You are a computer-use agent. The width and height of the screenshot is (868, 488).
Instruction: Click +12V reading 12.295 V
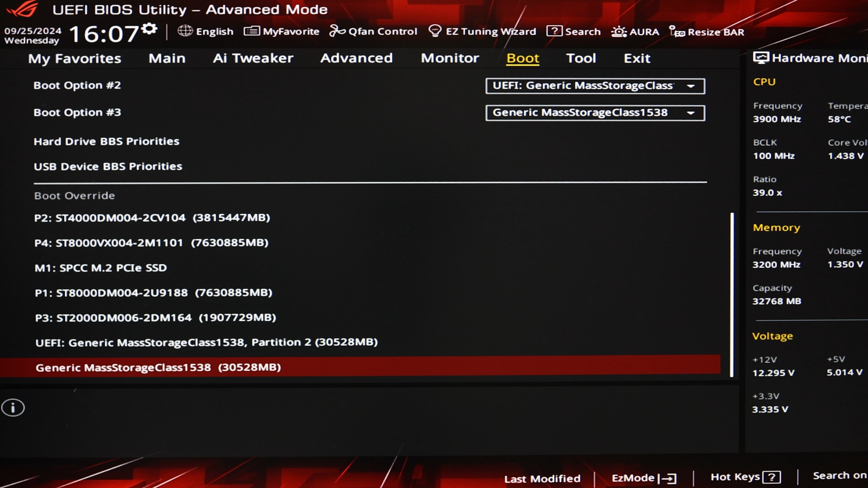pos(773,373)
